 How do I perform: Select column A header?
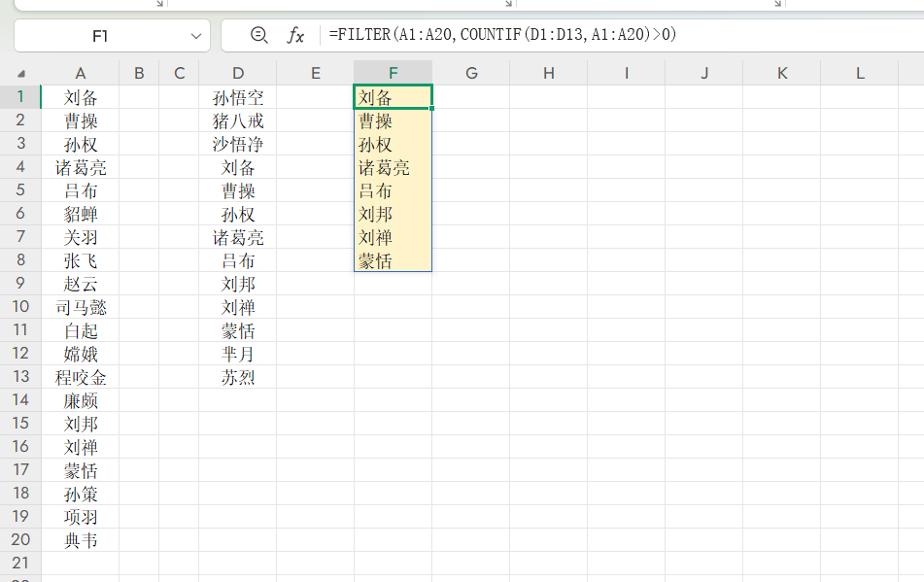tap(81, 73)
